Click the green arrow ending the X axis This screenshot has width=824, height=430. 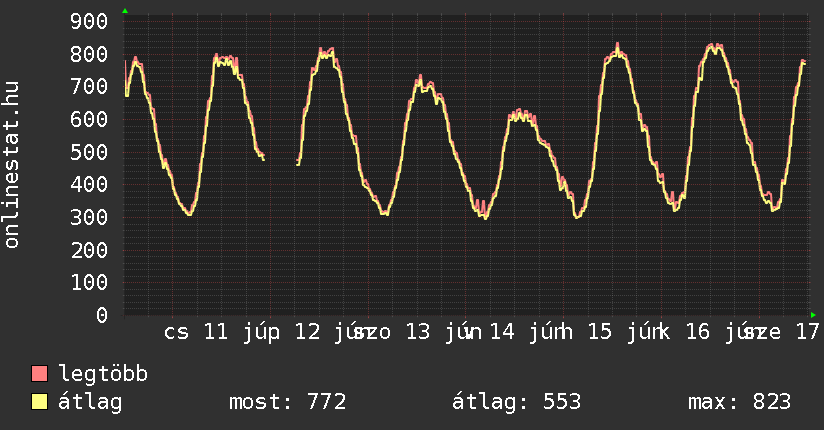813,315
